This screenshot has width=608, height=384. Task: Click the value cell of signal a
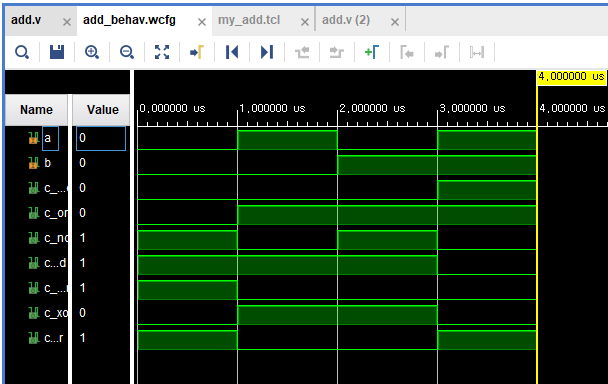tap(101, 138)
